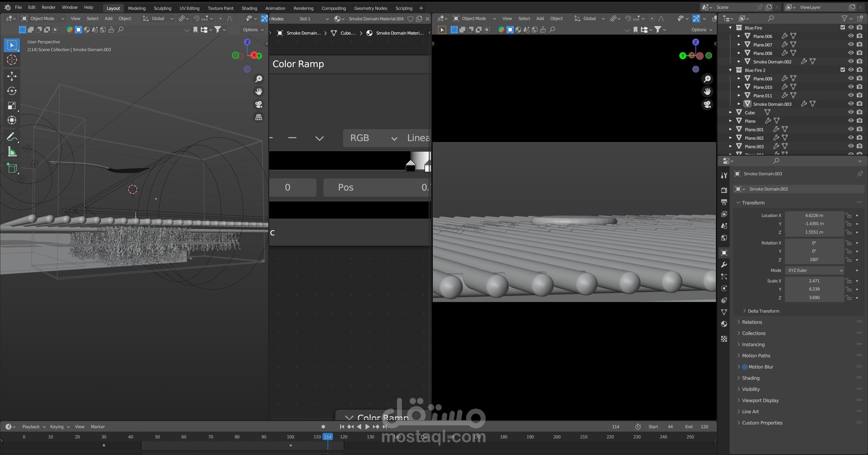This screenshot has width=868, height=455.
Task: Switch to the Shading workspace tab
Action: pyautogui.click(x=249, y=8)
